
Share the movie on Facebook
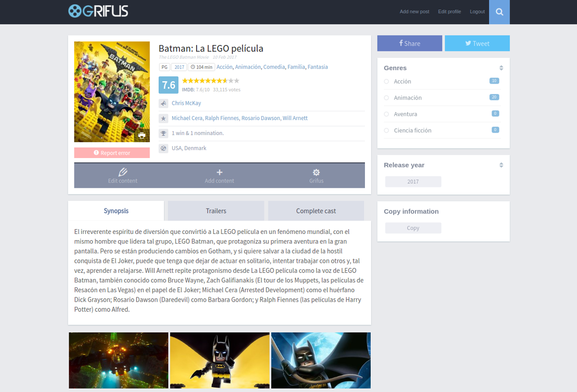(410, 43)
